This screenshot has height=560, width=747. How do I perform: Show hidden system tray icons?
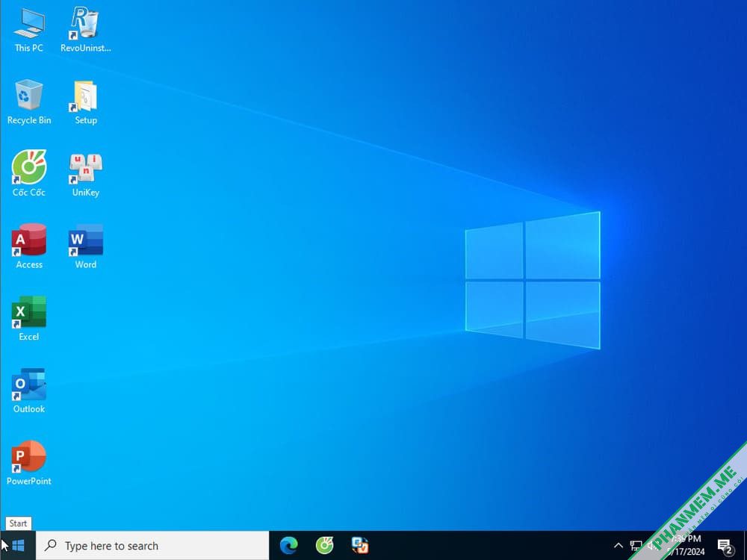click(618, 546)
